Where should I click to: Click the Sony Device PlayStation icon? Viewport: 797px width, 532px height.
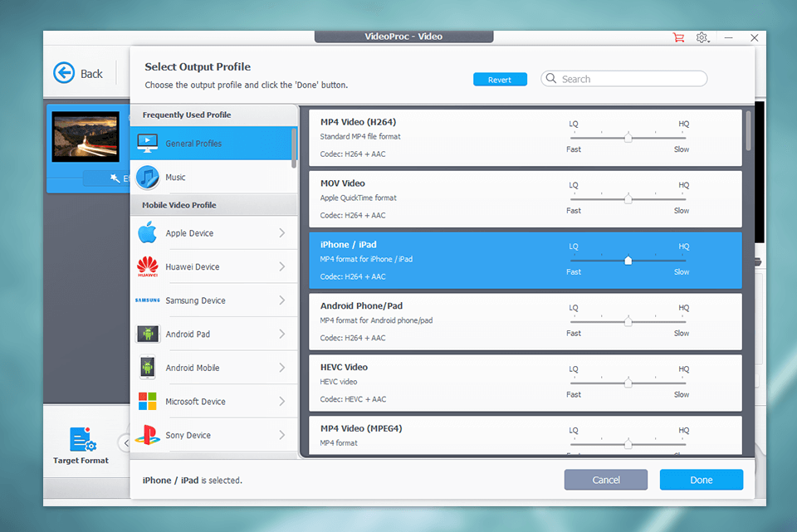tap(149, 434)
